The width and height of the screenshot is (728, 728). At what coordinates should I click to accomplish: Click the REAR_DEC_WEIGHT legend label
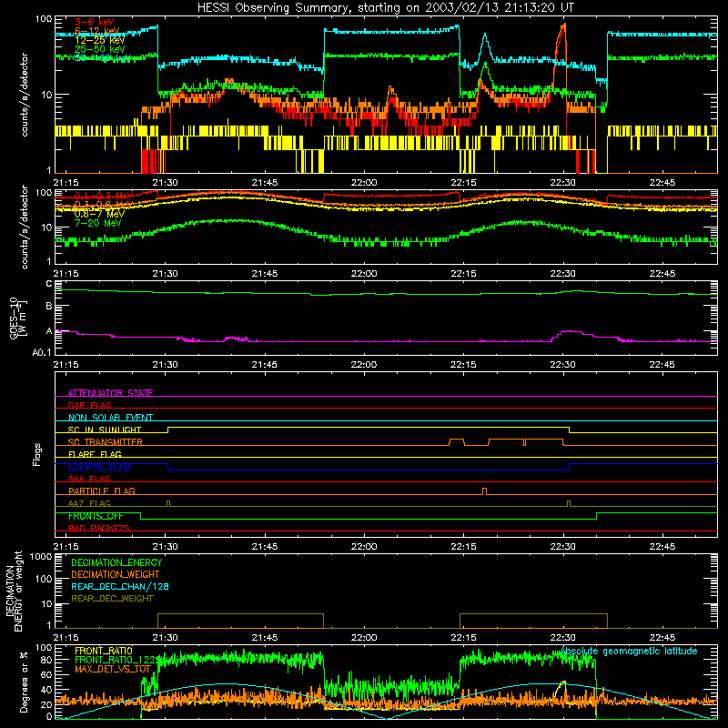pos(112,599)
